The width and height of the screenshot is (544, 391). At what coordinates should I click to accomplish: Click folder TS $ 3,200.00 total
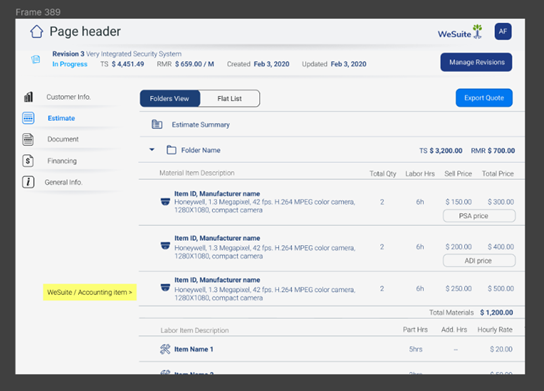441,151
